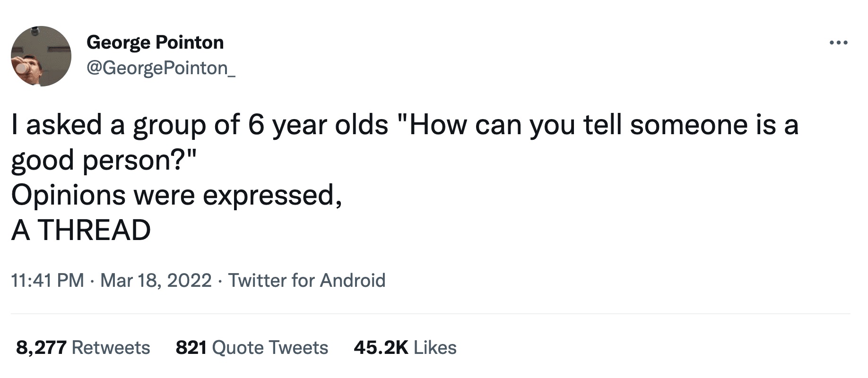Click the Mar 18, 2022 date
This screenshot has width=868, height=378.
coord(156,281)
